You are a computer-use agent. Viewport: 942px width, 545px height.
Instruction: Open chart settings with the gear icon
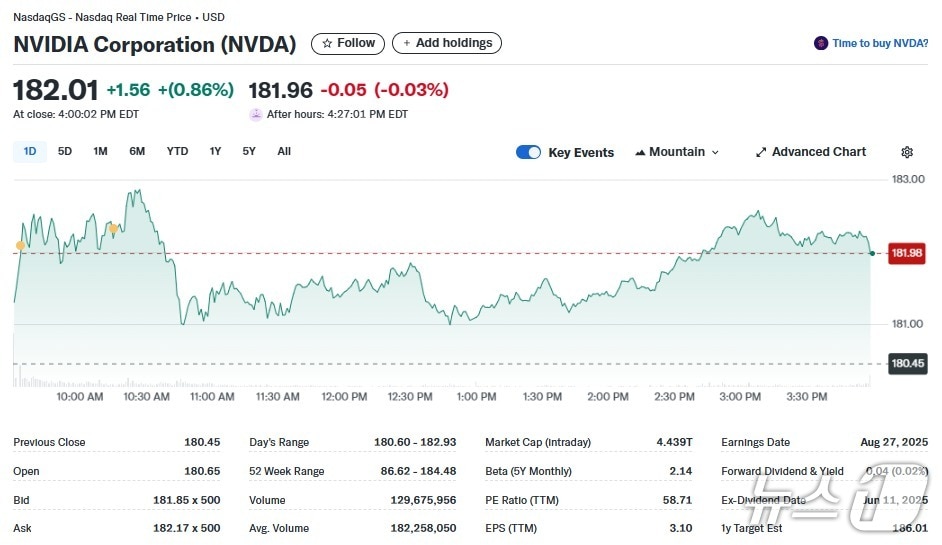tap(906, 152)
